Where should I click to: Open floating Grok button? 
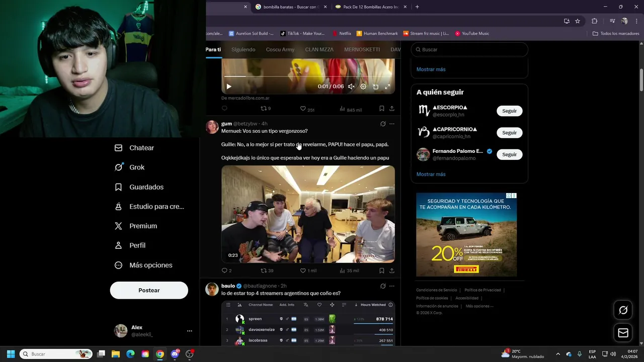pyautogui.click(x=623, y=310)
